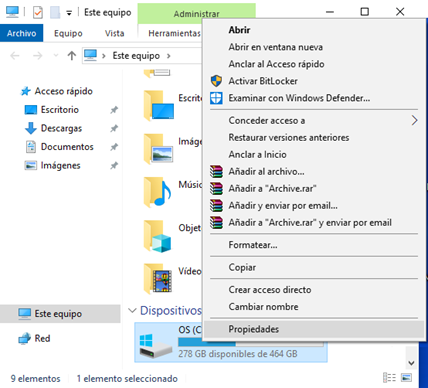Screen dimensions: 428x388
Task: Choose Activar BitLocker from context menu
Action: coord(313,81)
